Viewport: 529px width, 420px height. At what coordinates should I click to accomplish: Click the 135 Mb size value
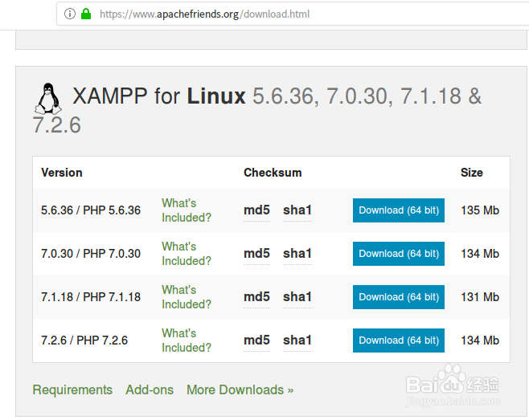480,210
